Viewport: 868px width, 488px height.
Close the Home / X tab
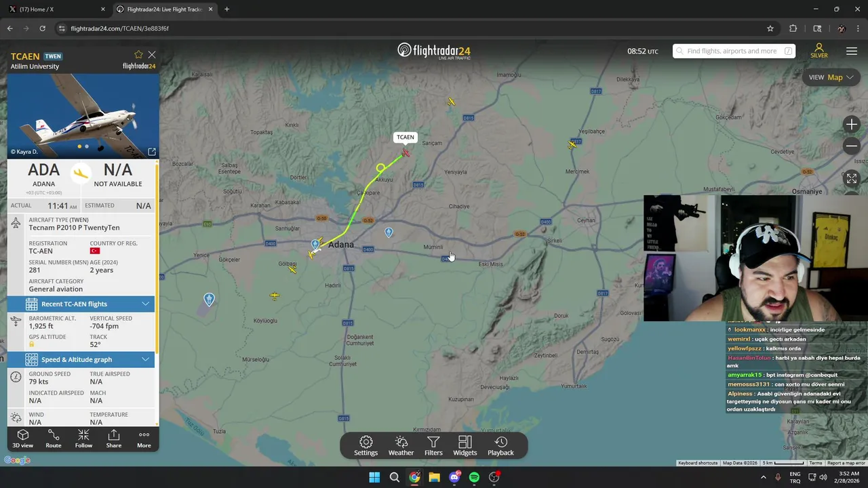click(103, 9)
